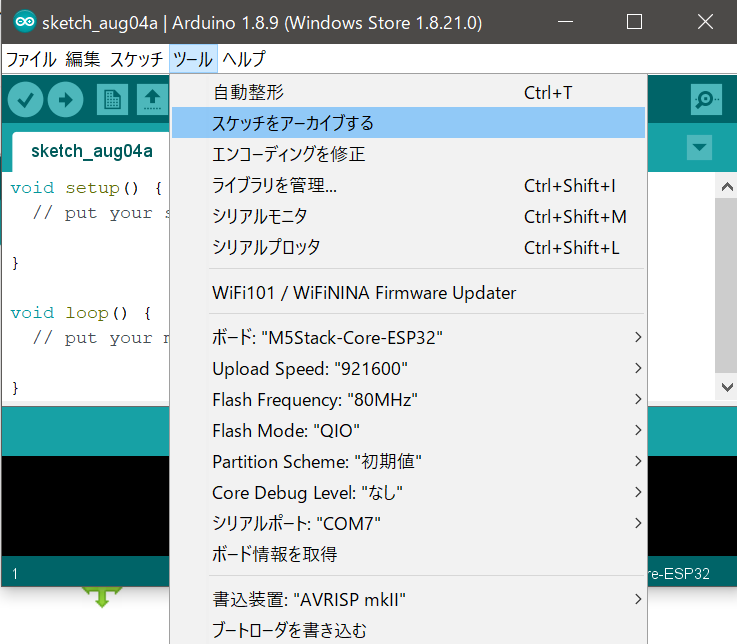
Task: Open the ファイル menu
Action: coord(31,59)
